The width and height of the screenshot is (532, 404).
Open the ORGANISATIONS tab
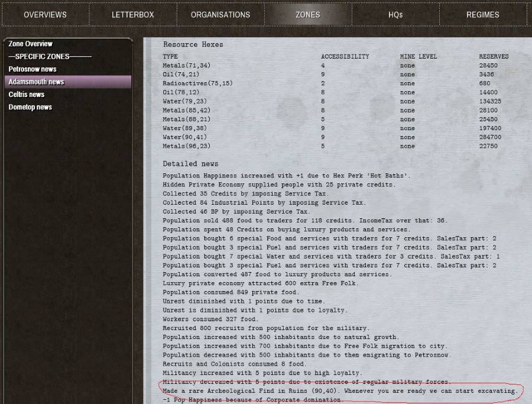pyautogui.click(x=220, y=15)
